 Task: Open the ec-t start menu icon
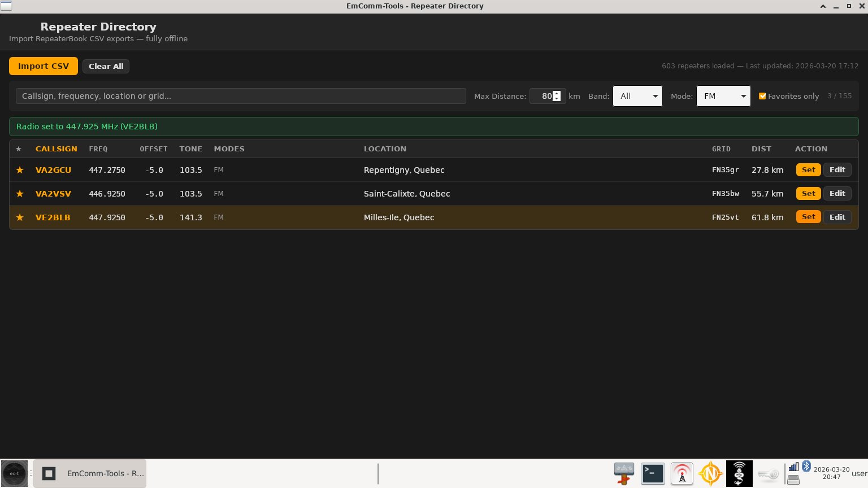tap(14, 473)
